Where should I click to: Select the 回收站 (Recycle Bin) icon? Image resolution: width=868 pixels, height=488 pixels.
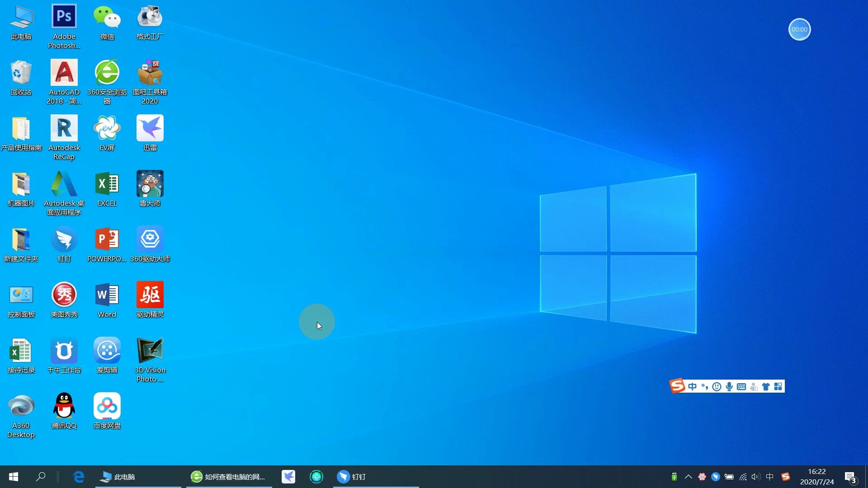tap(21, 78)
